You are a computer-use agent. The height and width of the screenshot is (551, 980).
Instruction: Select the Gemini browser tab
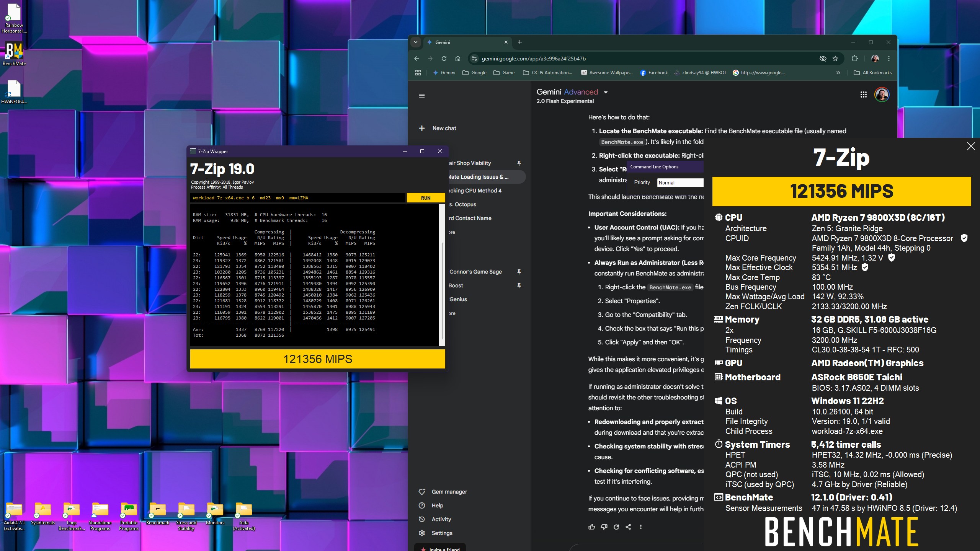(x=467, y=42)
